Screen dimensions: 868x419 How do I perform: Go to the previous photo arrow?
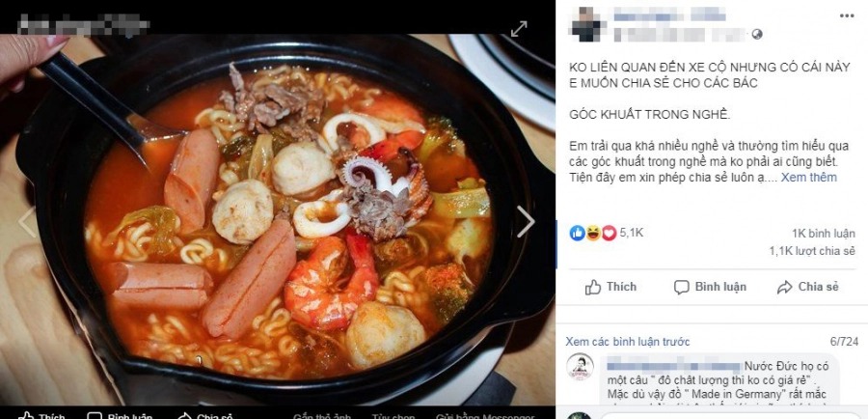click(x=27, y=222)
